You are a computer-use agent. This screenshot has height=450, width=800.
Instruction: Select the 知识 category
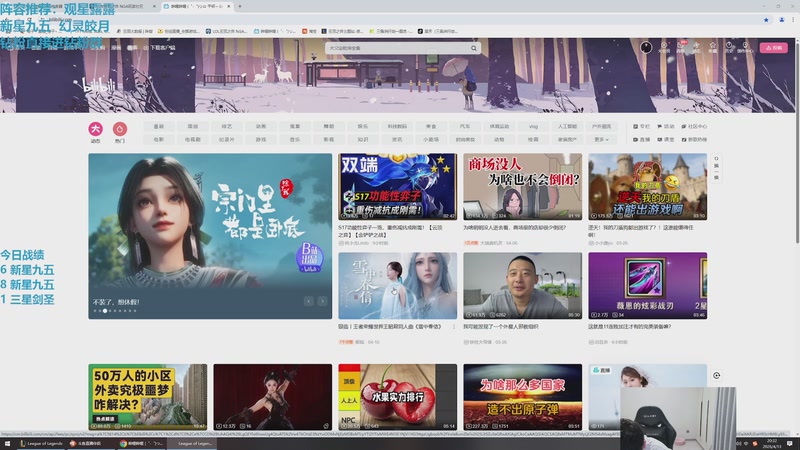(x=363, y=139)
